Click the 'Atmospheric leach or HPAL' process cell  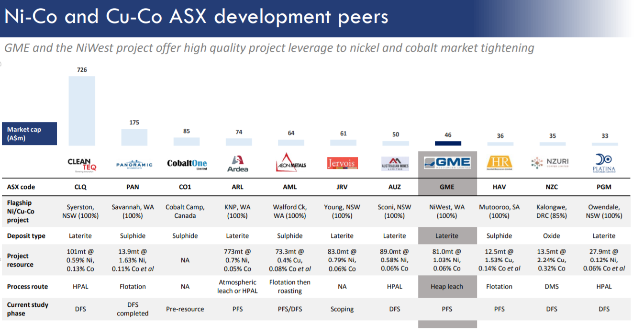pyautogui.click(x=237, y=287)
